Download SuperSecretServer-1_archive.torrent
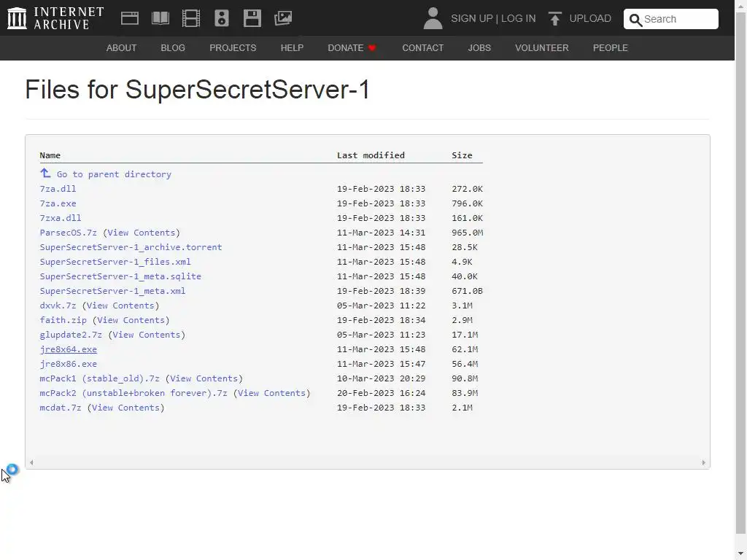Viewport: 747px width, 560px height. (131, 247)
